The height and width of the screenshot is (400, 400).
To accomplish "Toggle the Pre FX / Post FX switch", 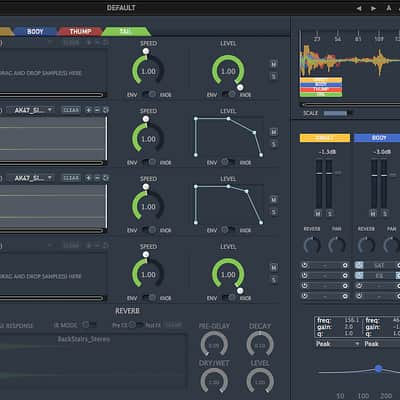I will click(x=136, y=324).
